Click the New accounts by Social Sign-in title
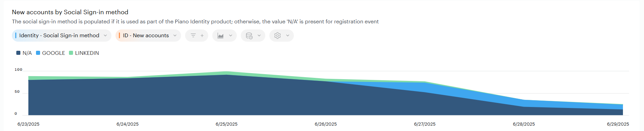This screenshot has height=131, width=644. (x=70, y=12)
